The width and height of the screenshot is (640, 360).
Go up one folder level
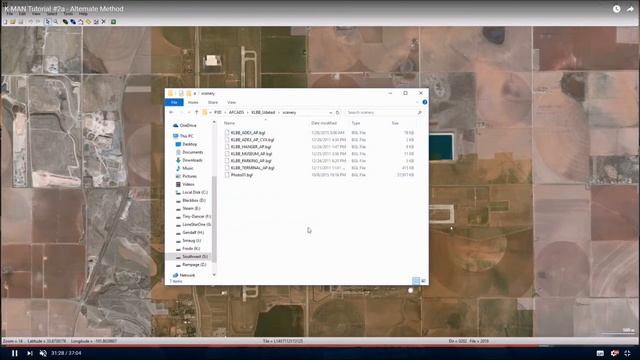(x=196, y=112)
